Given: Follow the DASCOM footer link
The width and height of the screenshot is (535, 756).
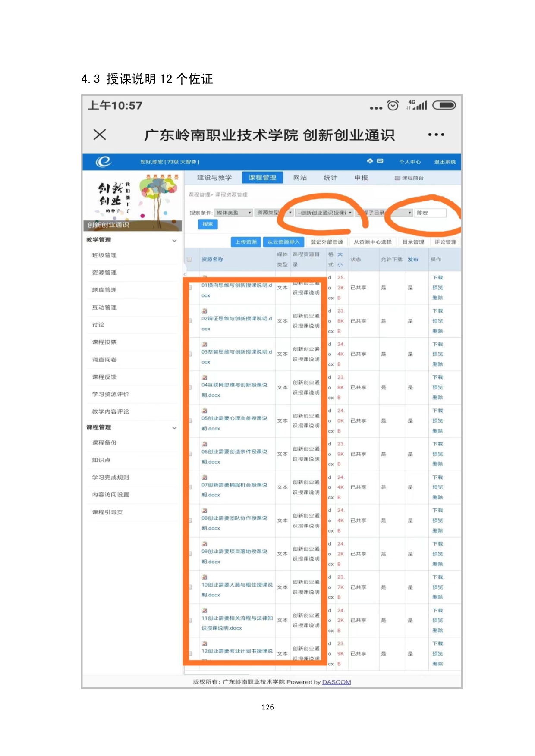Looking at the screenshot, I should (x=337, y=682).
